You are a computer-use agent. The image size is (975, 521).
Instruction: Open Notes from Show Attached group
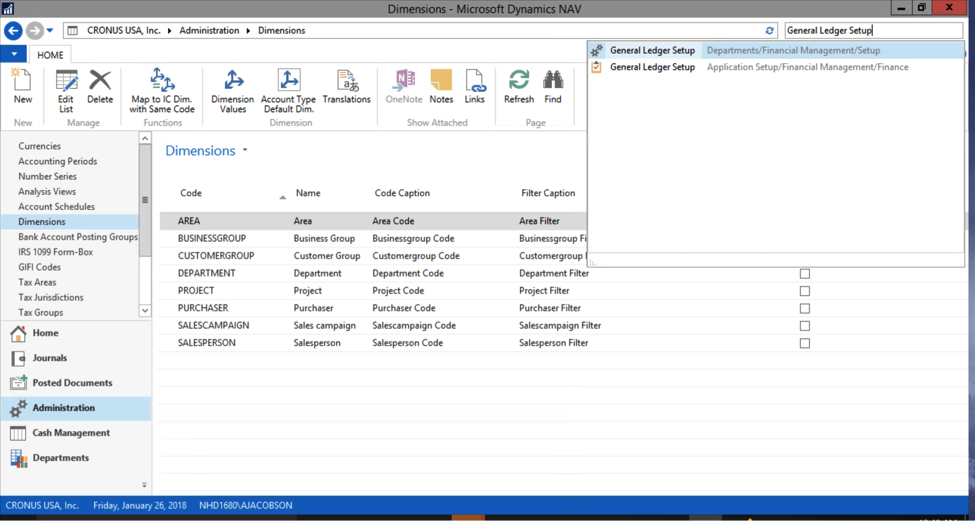[x=441, y=86]
